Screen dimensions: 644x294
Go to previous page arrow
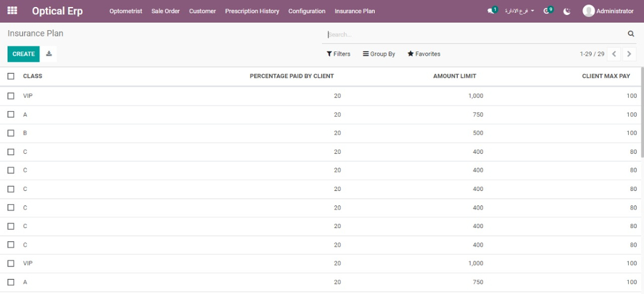point(614,54)
